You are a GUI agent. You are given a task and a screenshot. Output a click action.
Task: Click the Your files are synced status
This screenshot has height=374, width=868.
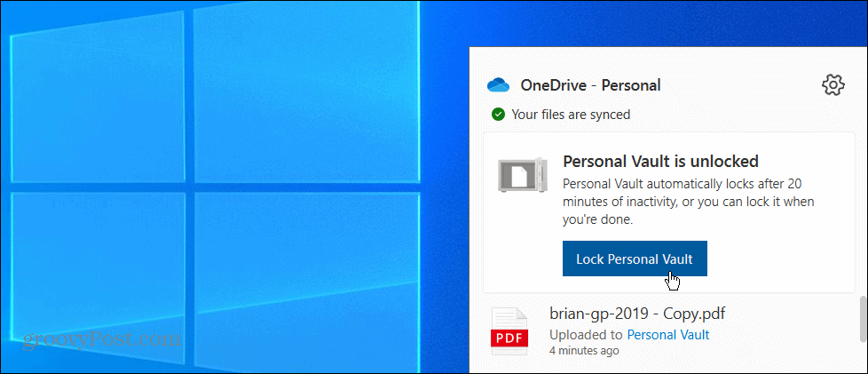click(571, 115)
